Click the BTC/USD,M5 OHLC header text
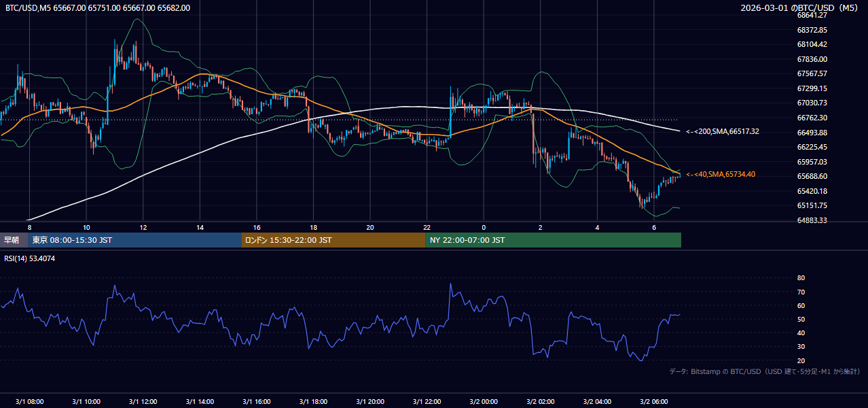 click(x=98, y=8)
